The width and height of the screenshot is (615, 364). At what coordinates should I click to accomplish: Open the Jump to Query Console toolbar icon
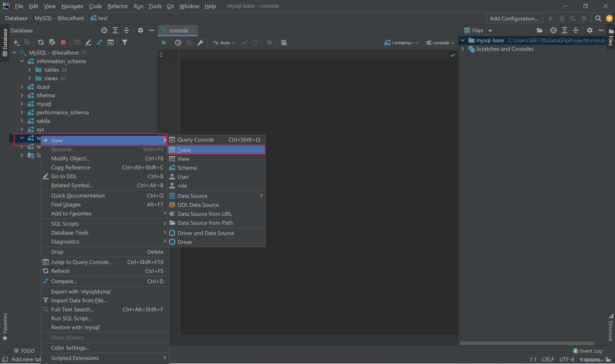pyautogui.click(x=111, y=42)
